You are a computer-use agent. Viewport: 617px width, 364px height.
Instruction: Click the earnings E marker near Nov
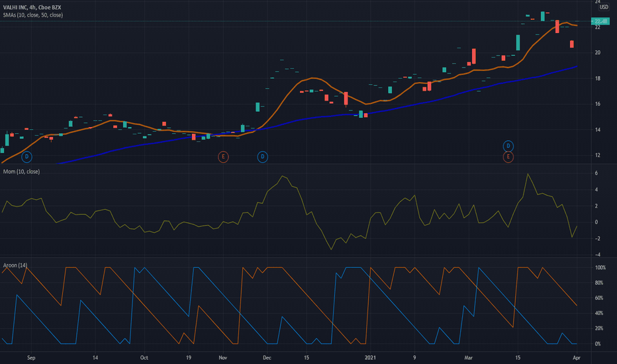[x=223, y=157]
